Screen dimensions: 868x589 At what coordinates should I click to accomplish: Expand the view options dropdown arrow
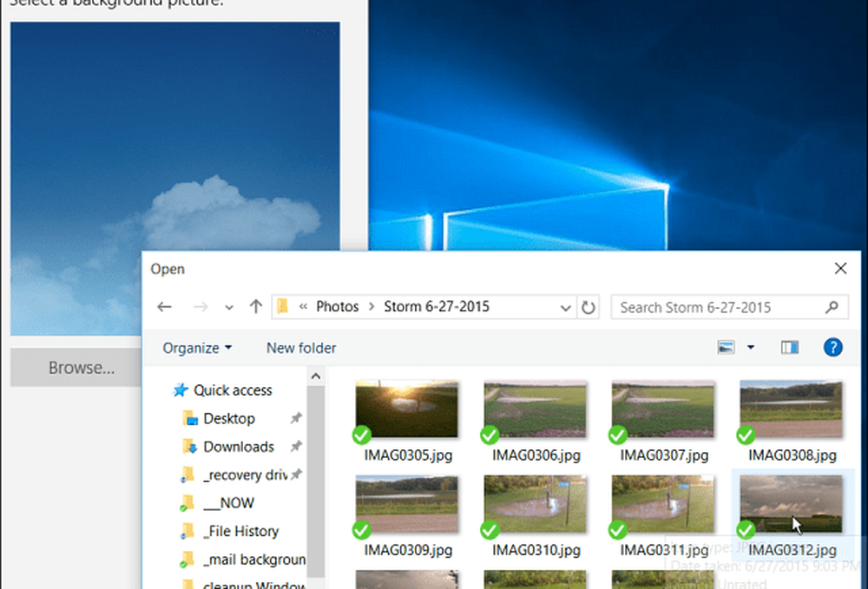(x=751, y=348)
